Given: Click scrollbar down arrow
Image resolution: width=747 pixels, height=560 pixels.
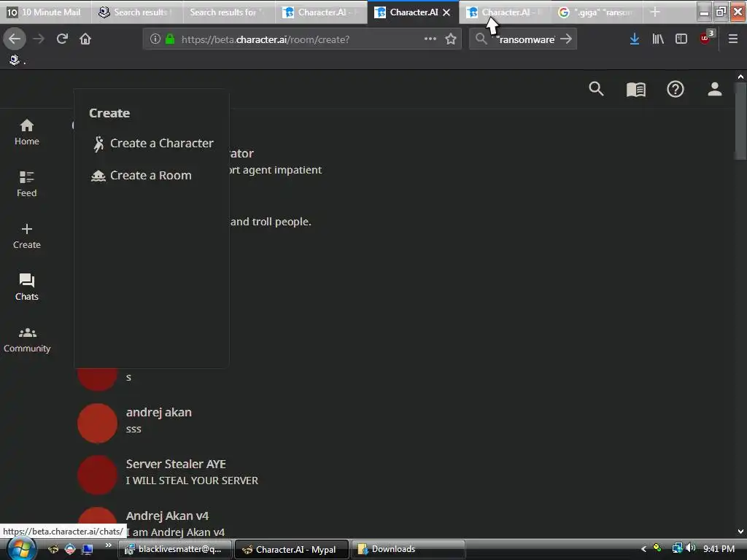Looking at the screenshot, I should pyautogui.click(x=740, y=532).
